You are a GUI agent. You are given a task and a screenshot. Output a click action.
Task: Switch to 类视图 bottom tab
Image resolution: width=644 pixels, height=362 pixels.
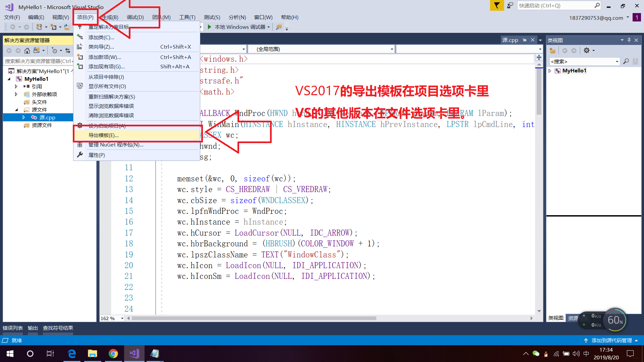click(x=556, y=318)
